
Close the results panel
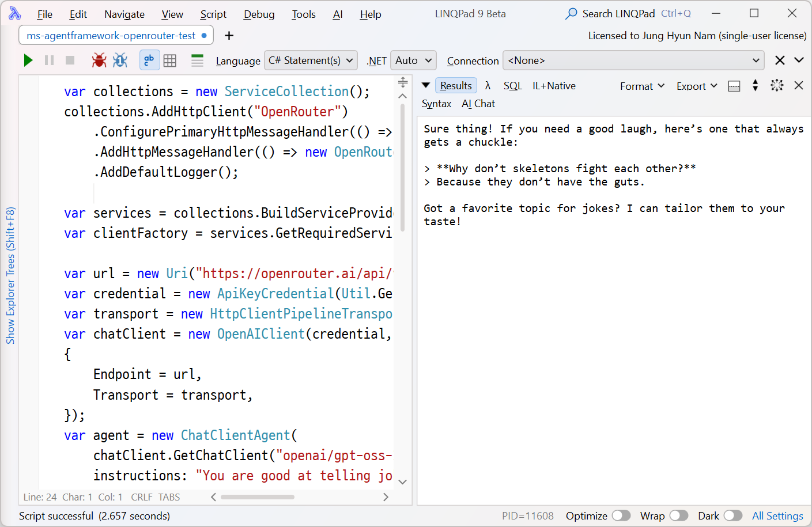click(799, 85)
